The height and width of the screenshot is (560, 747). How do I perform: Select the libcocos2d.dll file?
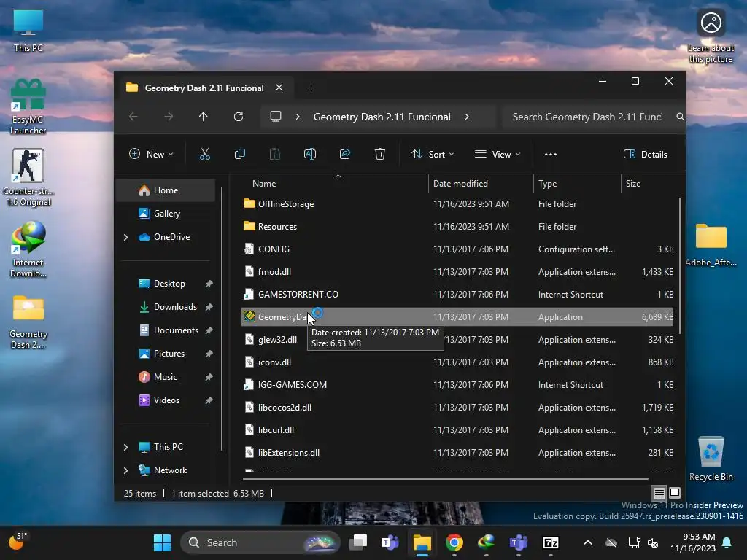(457, 408)
